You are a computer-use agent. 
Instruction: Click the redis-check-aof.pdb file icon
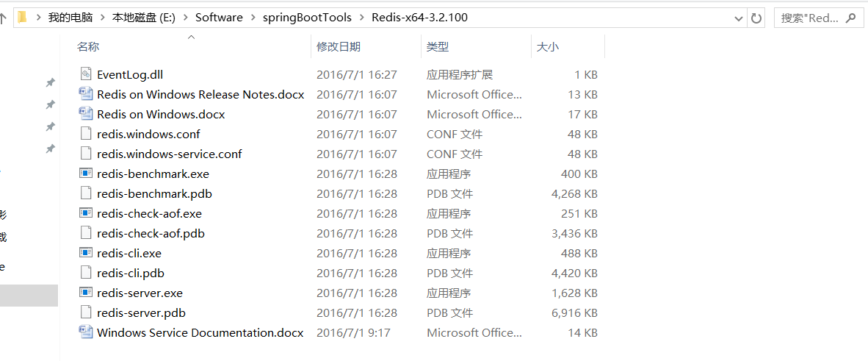pyautogui.click(x=85, y=233)
